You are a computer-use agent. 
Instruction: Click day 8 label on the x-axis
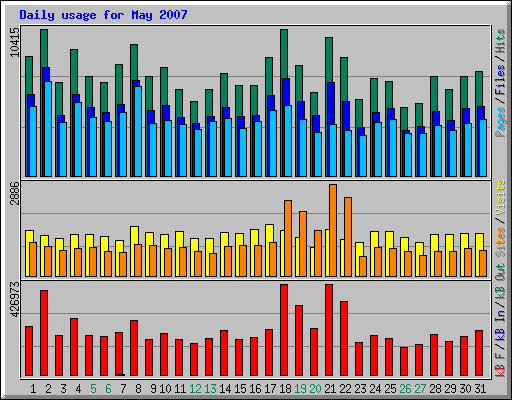138,389
